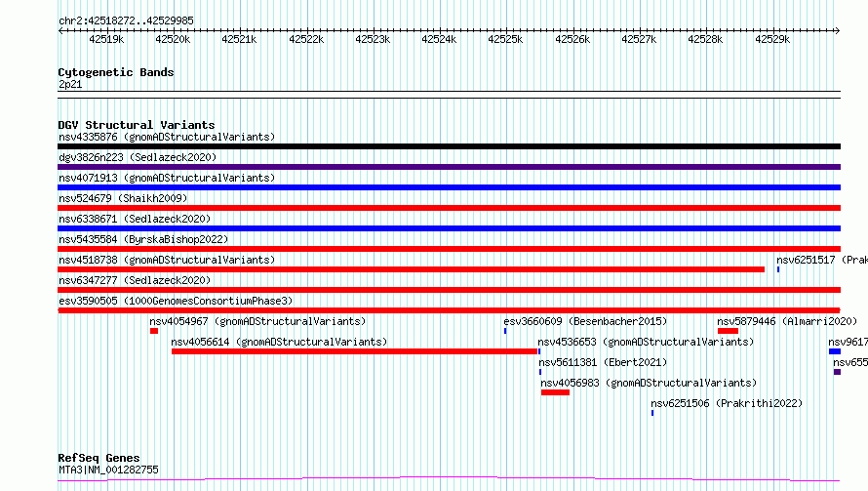The width and height of the screenshot is (868, 491).
Task: Select the long red nsv4056614 variant bar
Action: click(354, 351)
